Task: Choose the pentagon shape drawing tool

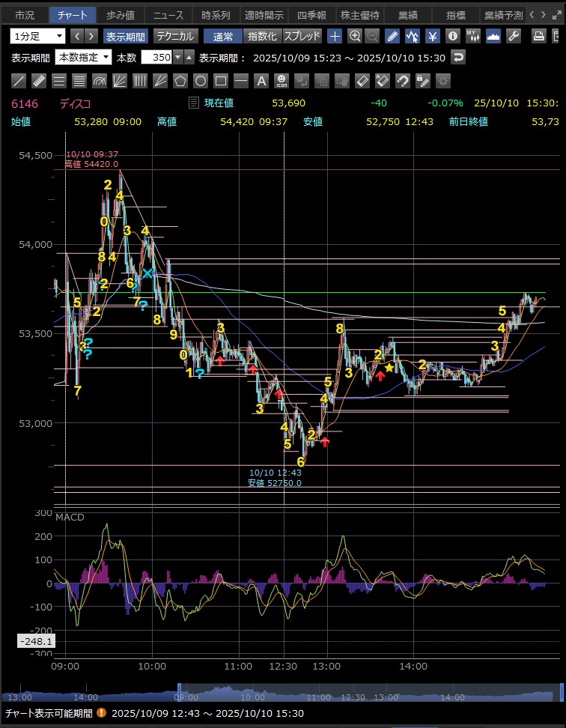Action: tap(180, 81)
